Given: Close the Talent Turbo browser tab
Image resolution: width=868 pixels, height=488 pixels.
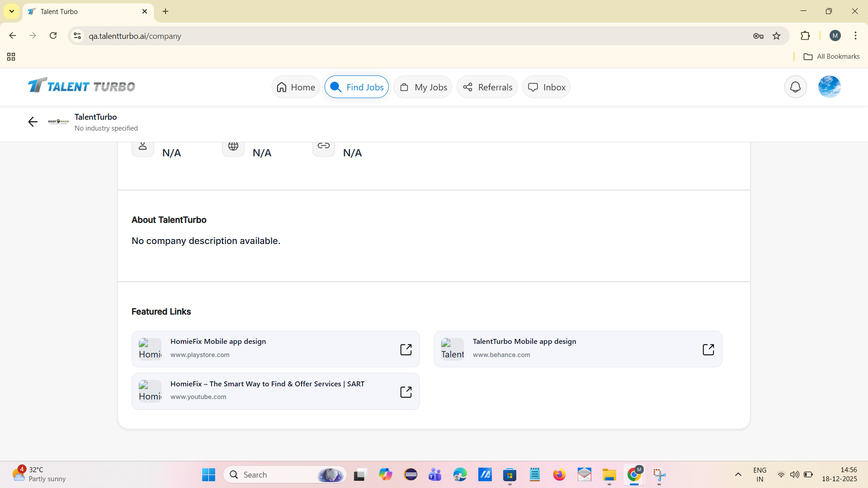Looking at the screenshot, I should [x=145, y=11].
